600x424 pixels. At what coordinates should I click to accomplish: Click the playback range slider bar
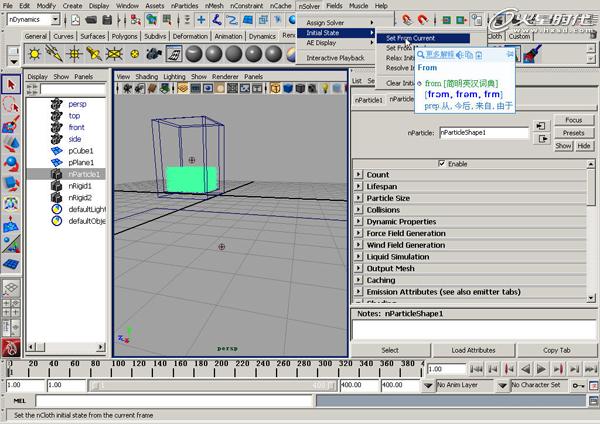213,385
